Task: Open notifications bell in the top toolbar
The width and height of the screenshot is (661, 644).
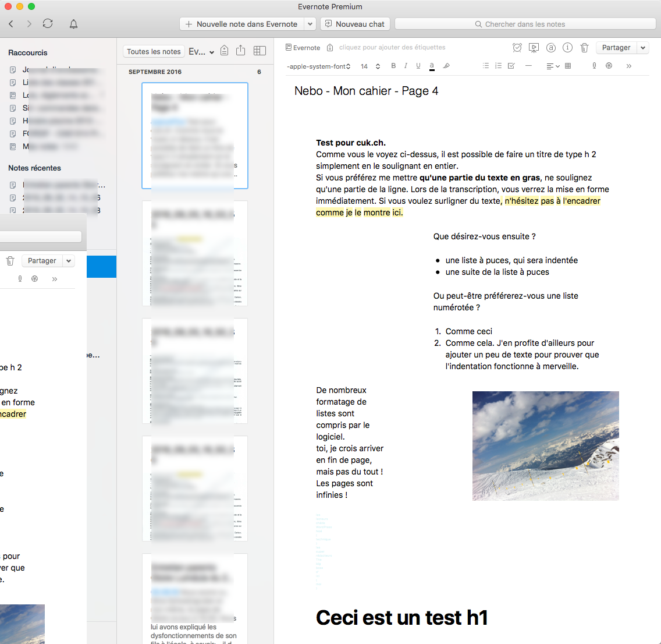Action: pyautogui.click(x=73, y=24)
